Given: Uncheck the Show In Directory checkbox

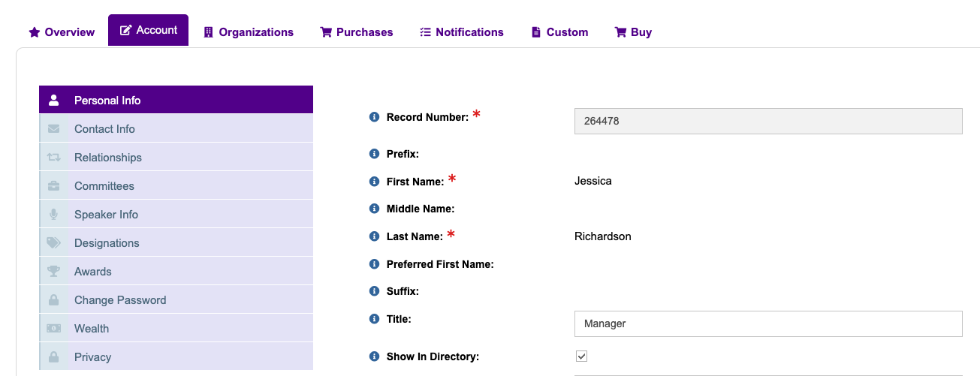Looking at the screenshot, I should (x=581, y=356).
